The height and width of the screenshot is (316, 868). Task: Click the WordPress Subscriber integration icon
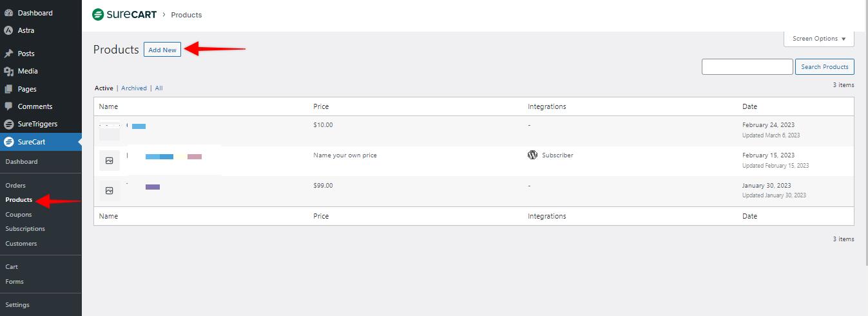pos(532,155)
